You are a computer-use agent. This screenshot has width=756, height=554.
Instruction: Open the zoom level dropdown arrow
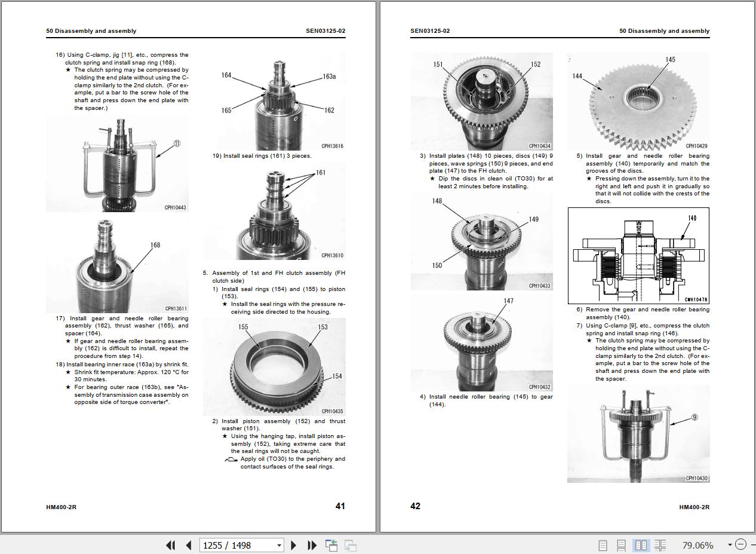730,545
